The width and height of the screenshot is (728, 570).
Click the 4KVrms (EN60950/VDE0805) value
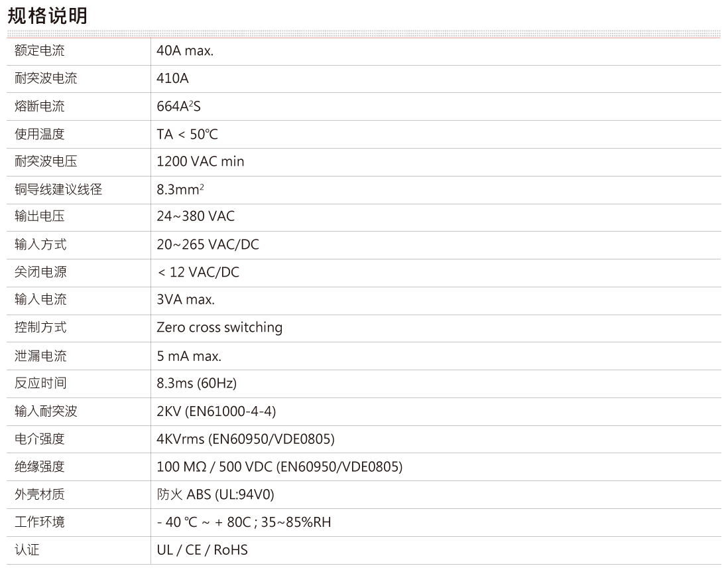click(245, 439)
